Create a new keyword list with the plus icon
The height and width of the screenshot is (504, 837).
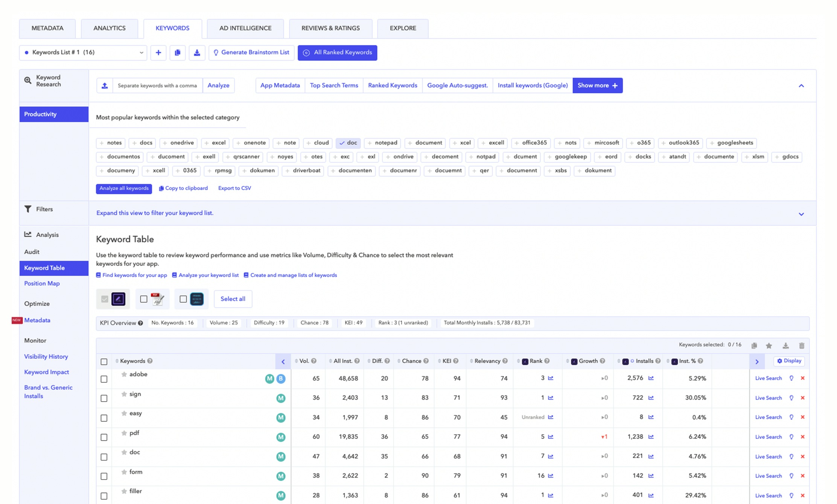[158, 53]
